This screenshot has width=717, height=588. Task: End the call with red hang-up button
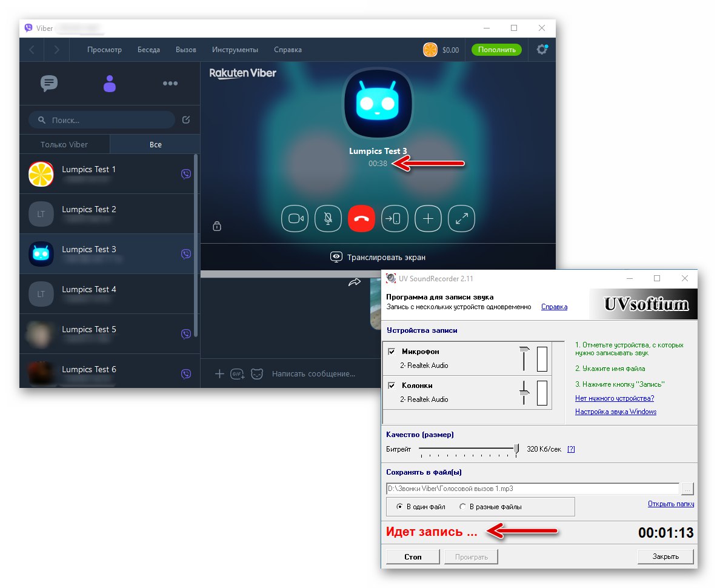(361, 219)
